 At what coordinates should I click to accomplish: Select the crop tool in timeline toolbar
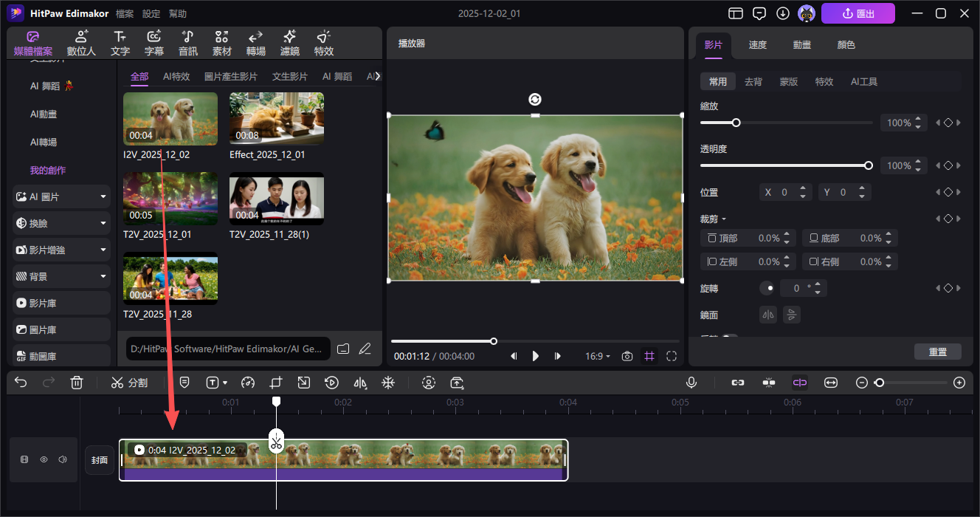pyautogui.click(x=276, y=383)
